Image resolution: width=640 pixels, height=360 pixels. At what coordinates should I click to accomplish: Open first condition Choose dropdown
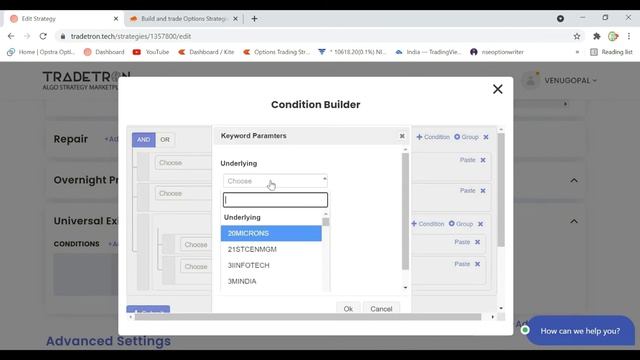(x=183, y=162)
